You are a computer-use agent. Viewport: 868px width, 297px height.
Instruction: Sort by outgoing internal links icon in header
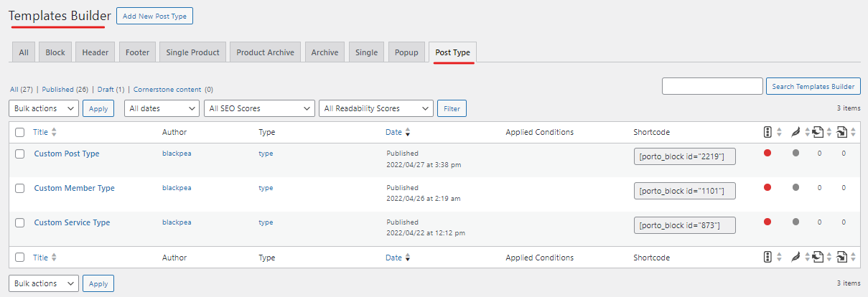pos(818,132)
